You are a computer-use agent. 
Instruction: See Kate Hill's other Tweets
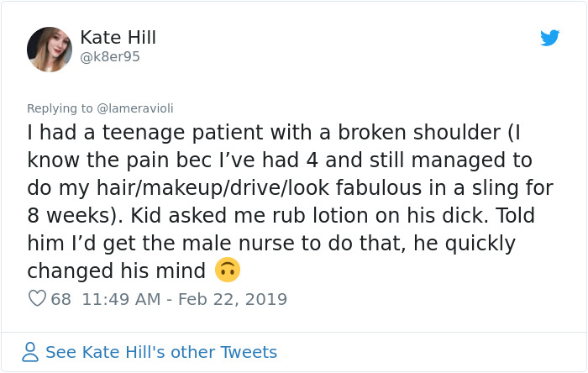(160, 352)
